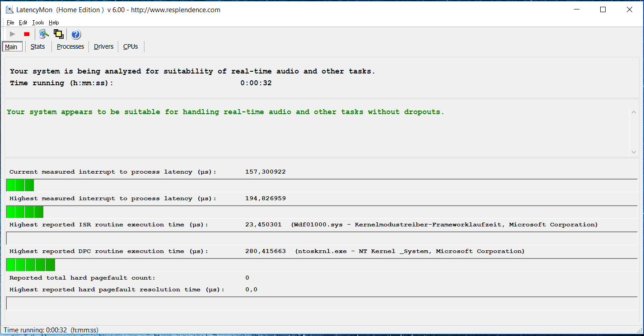
Task: Click the LatencyMon app icon in title bar
Action: click(9, 10)
